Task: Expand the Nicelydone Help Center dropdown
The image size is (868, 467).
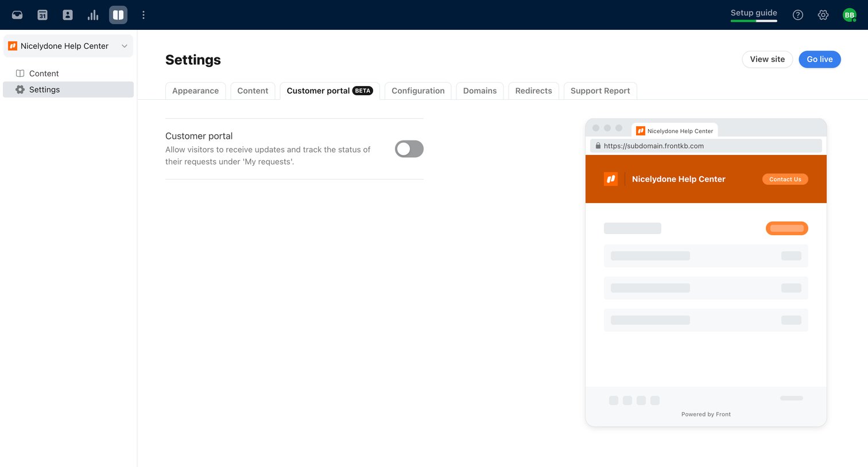Action: point(68,46)
